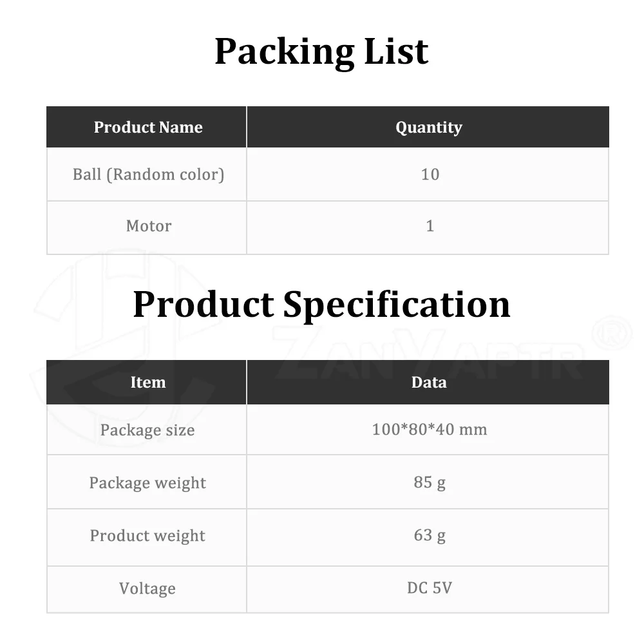The image size is (644, 644).
Task: Click the Package size label
Action: pyautogui.click(x=147, y=430)
